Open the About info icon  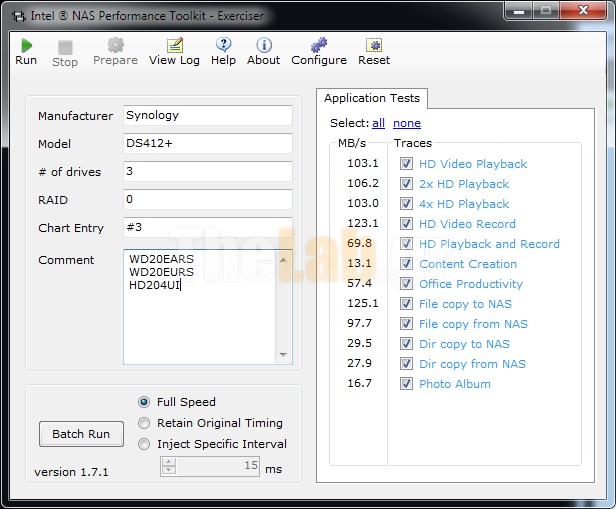pyautogui.click(x=264, y=45)
